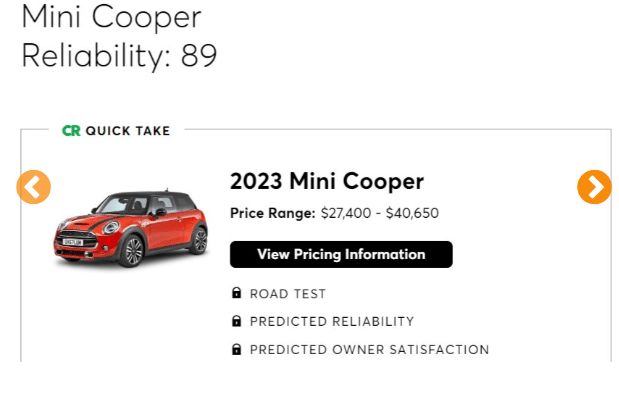The image size is (619, 415).
Task: Click the green CR logo
Action: click(x=71, y=130)
